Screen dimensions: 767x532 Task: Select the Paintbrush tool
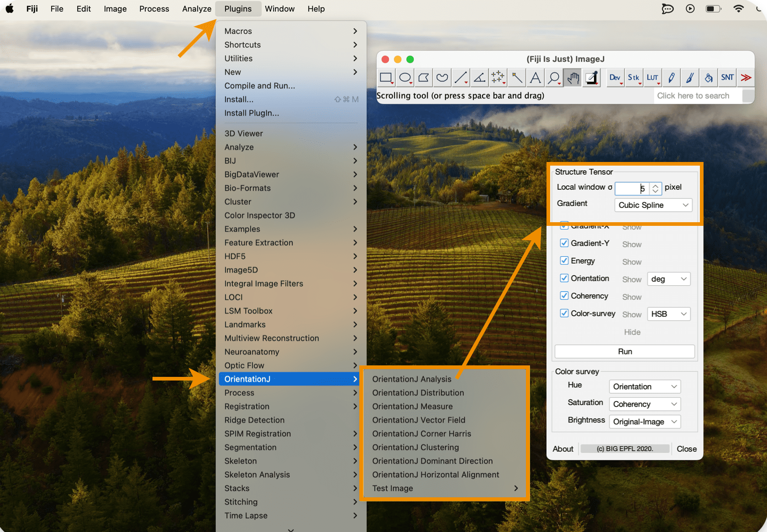(690, 78)
